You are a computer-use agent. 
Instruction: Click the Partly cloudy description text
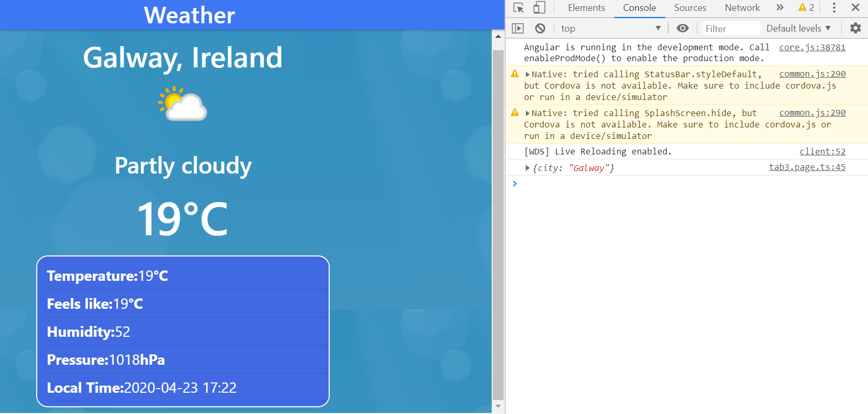tap(183, 166)
